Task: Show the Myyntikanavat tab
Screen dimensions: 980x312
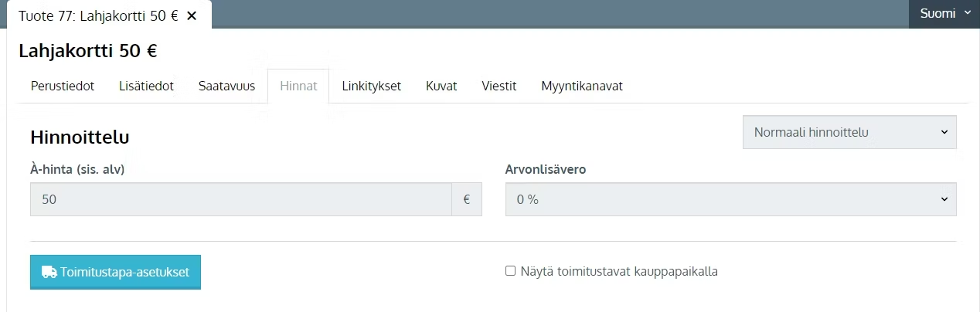Action: (x=582, y=86)
